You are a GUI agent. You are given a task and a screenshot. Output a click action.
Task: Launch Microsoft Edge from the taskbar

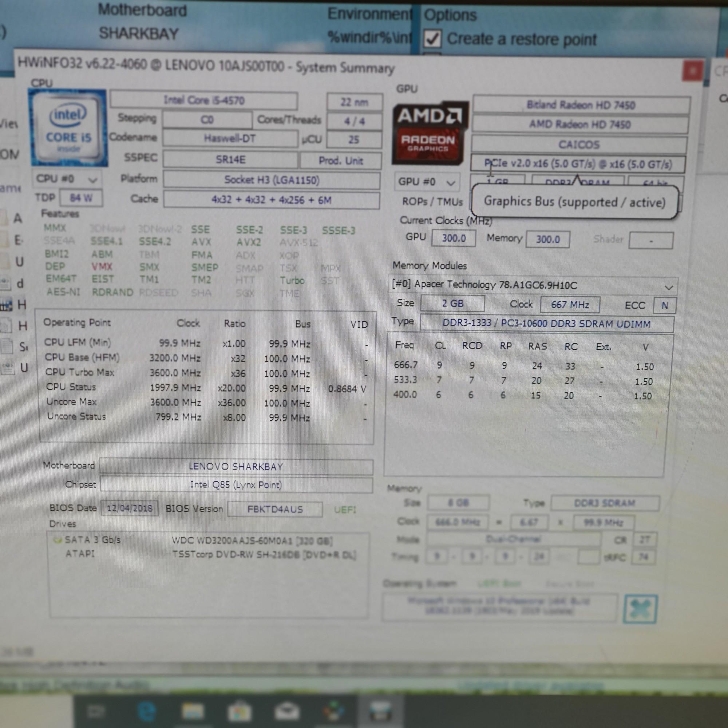pos(146,711)
